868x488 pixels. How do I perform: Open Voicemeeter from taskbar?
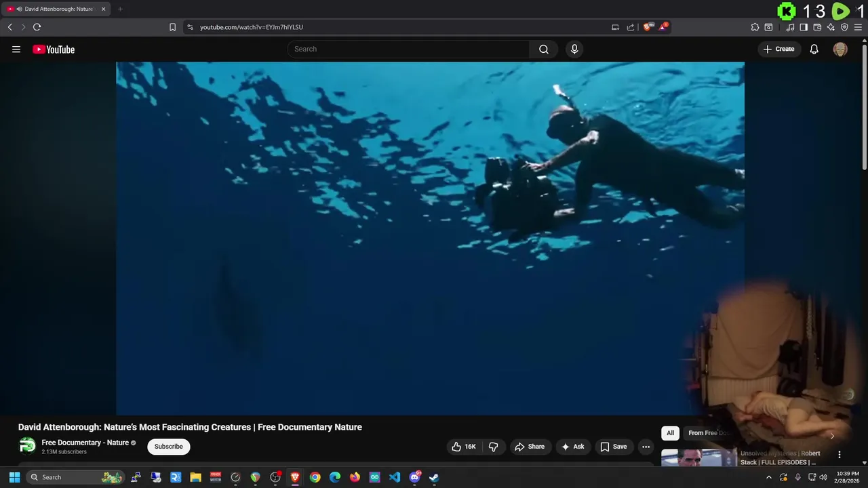(216, 477)
